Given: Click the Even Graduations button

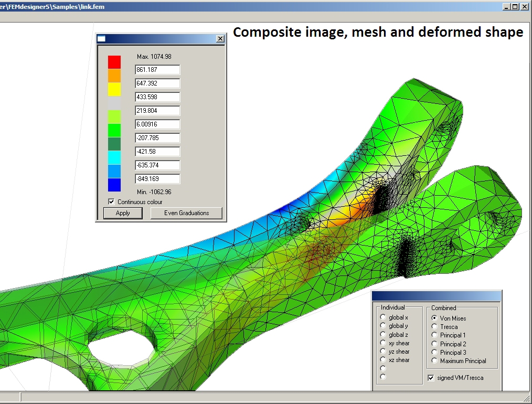Looking at the screenshot, I should coord(186,213).
